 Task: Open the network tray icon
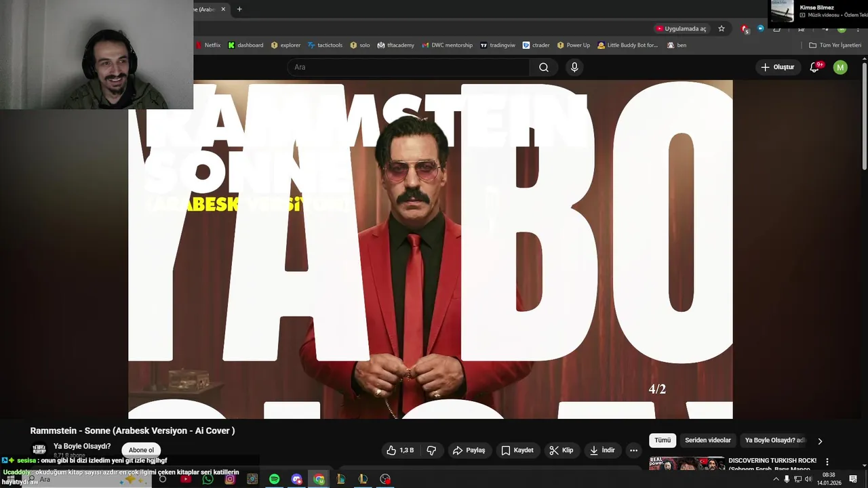coord(797,479)
